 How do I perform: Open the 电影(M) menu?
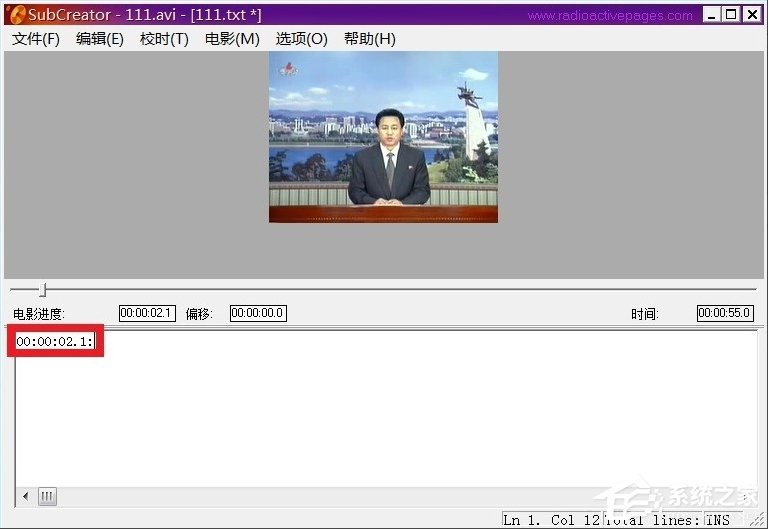232,39
